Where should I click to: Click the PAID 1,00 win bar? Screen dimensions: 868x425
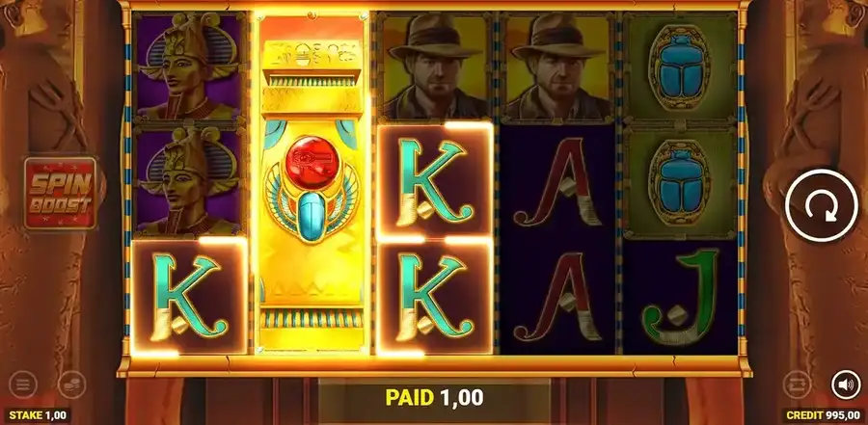pos(434,397)
